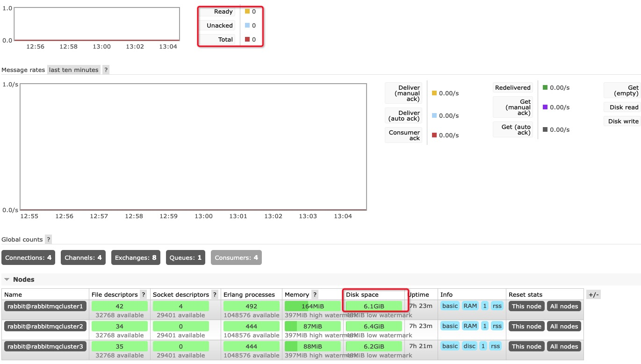Reset All nodes stats on rabbitmqcluster2 row

click(564, 327)
